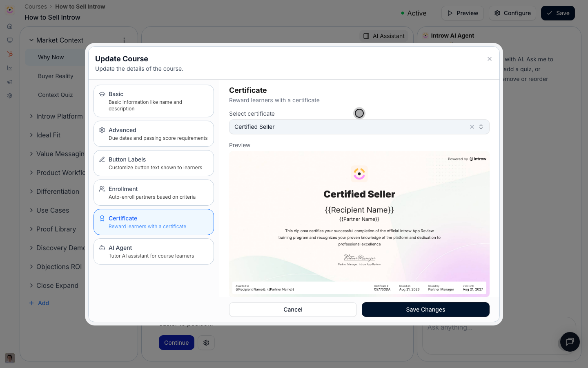Close the Update Course dialog
The width and height of the screenshot is (588, 368).
(490, 59)
